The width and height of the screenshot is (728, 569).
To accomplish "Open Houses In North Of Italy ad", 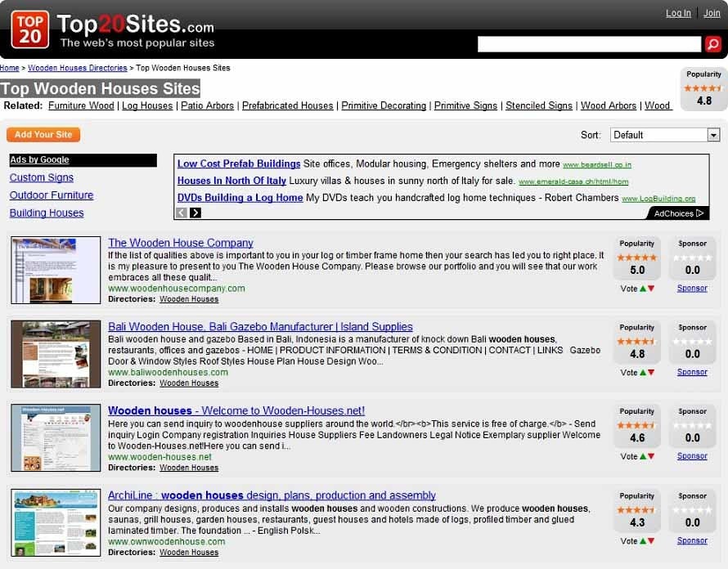I will pos(231,181).
